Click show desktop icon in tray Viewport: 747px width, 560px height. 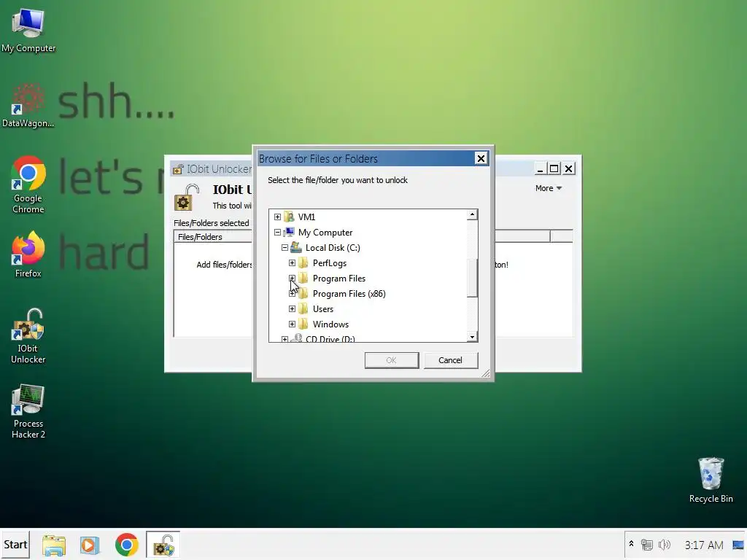point(738,544)
